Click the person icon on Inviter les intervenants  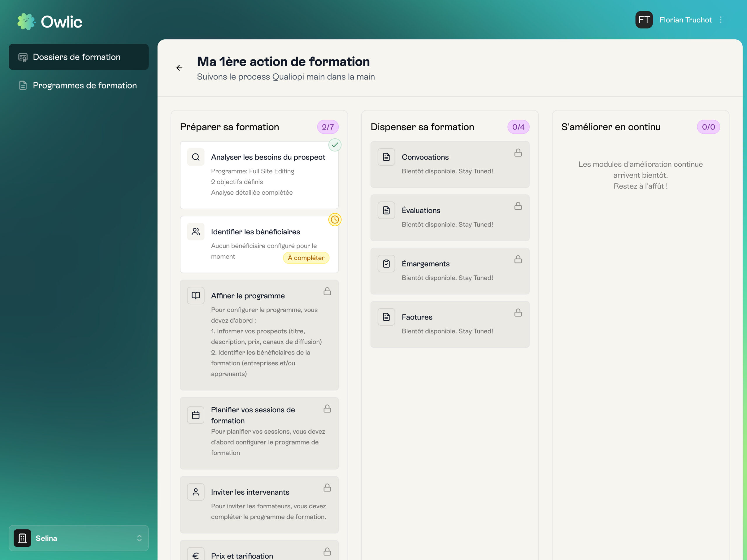(196, 492)
